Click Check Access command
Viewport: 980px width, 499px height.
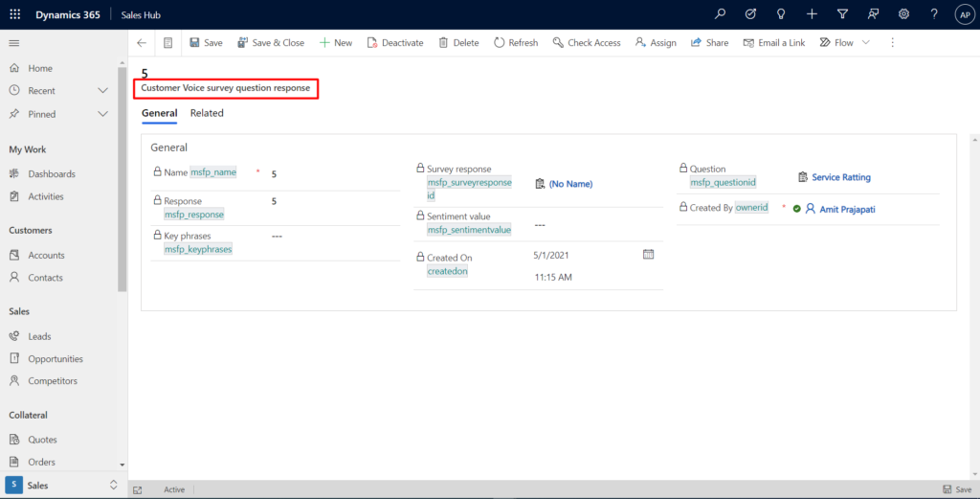[x=587, y=42]
